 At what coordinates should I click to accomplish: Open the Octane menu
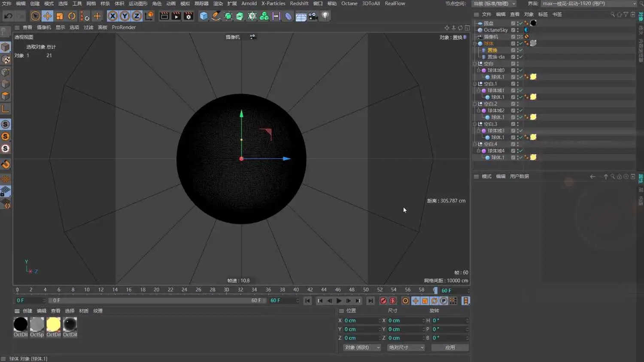click(x=349, y=3)
